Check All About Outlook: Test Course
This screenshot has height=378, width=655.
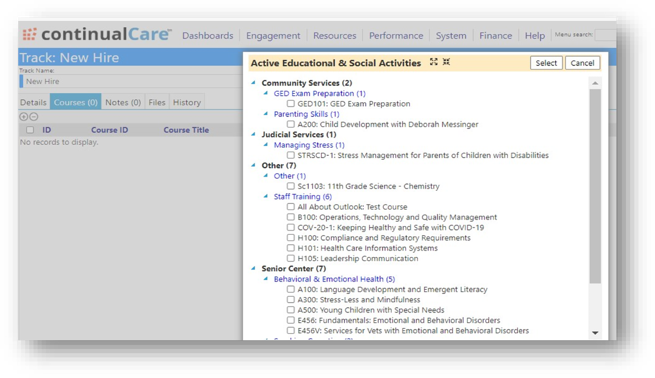tap(291, 206)
